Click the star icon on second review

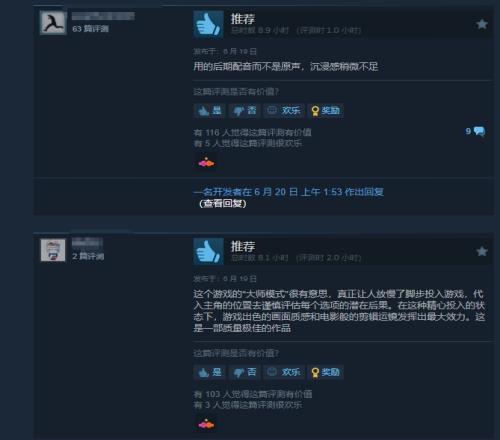[482, 251]
